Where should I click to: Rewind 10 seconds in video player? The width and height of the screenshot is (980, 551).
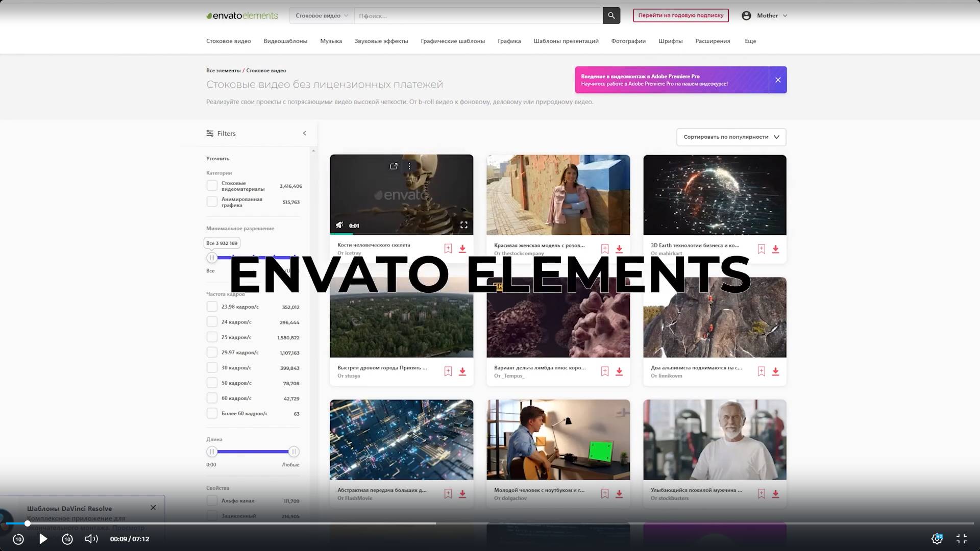18,539
